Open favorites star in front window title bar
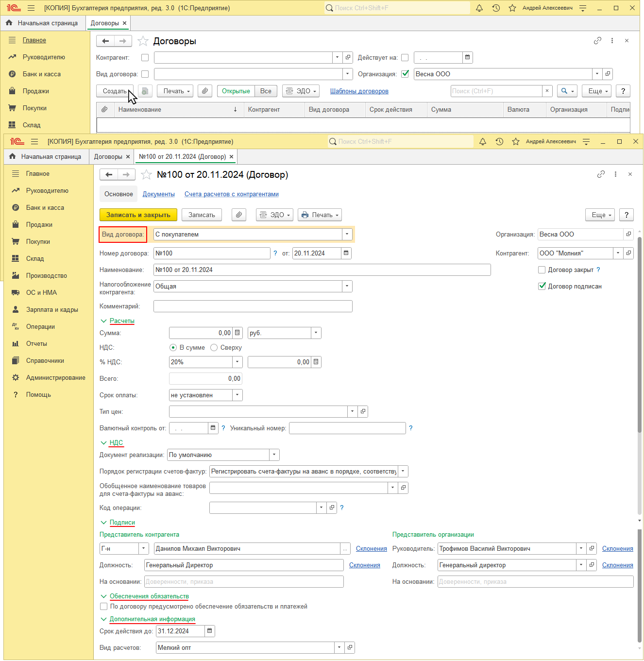Screen dimensions: 644x661 [516, 141]
